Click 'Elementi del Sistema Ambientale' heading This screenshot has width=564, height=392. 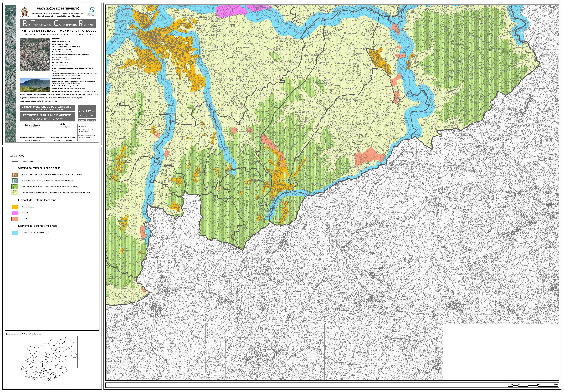click(x=38, y=226)
